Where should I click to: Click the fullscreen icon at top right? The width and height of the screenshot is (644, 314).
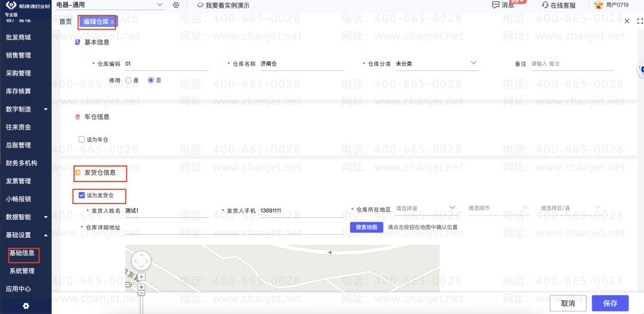tap(639, 21)
